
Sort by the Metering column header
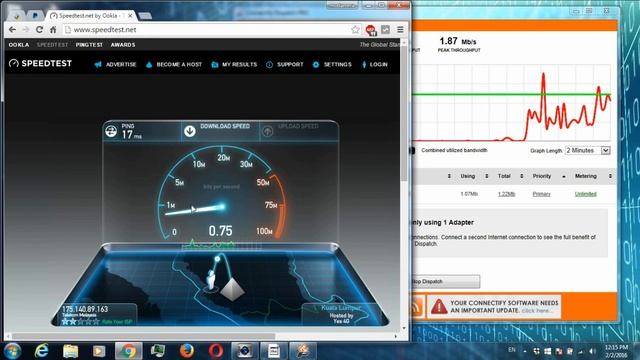586,176
